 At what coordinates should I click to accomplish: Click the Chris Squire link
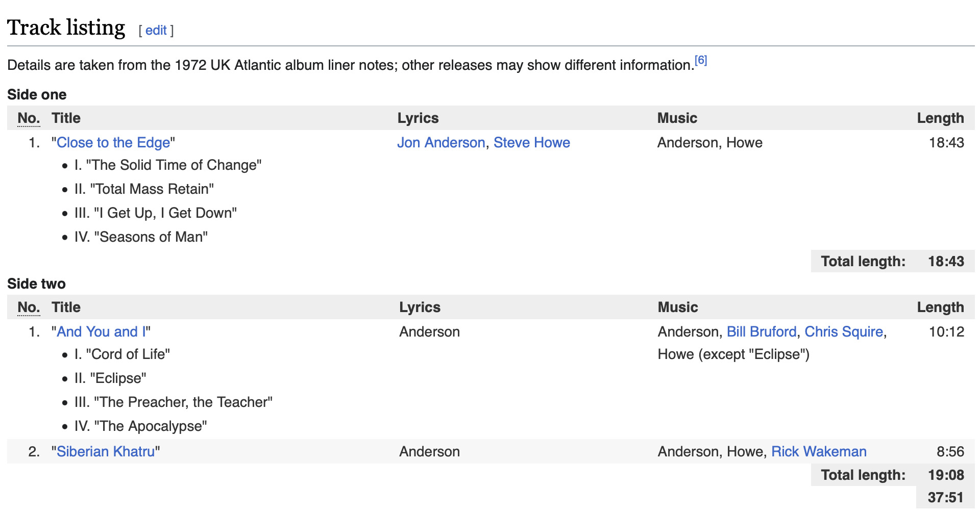coord(843,332)
